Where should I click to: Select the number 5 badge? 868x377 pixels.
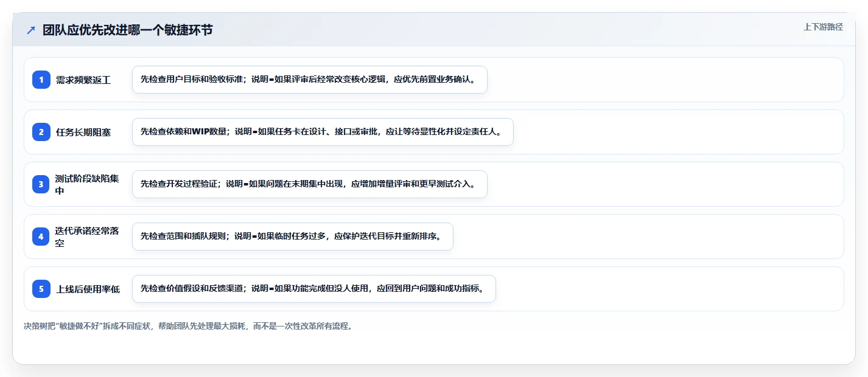point(41,289)
